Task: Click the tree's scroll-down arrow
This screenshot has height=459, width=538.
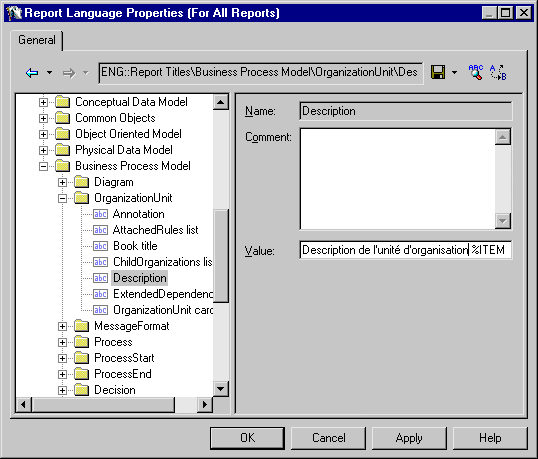Action: pyautogui.click(x=221, y=389)
